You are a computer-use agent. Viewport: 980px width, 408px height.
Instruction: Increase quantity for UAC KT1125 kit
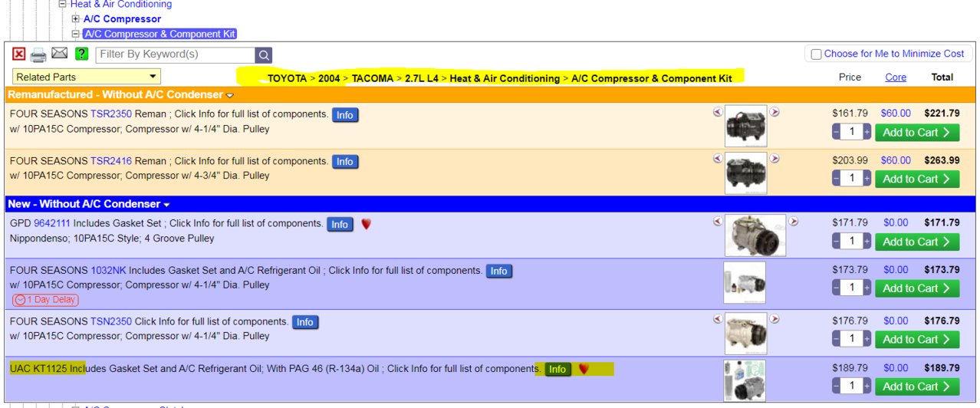click(x=867, y=387)
